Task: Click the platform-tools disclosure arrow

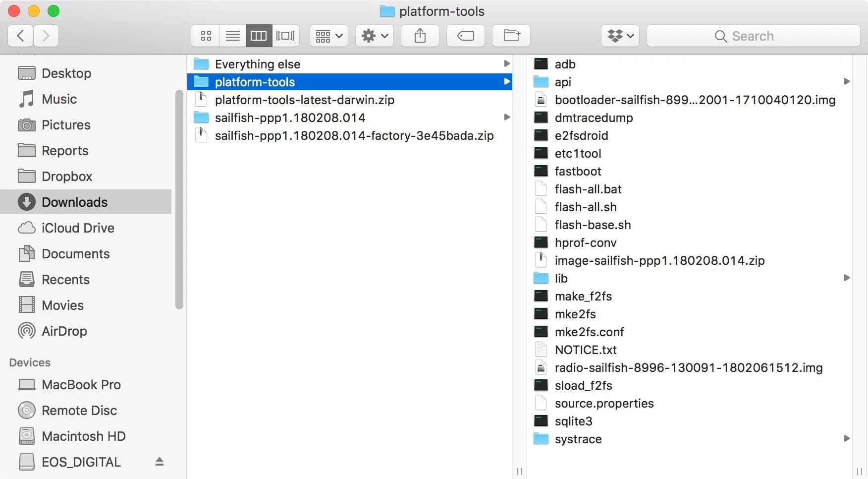Action: [x=506, y=81]
